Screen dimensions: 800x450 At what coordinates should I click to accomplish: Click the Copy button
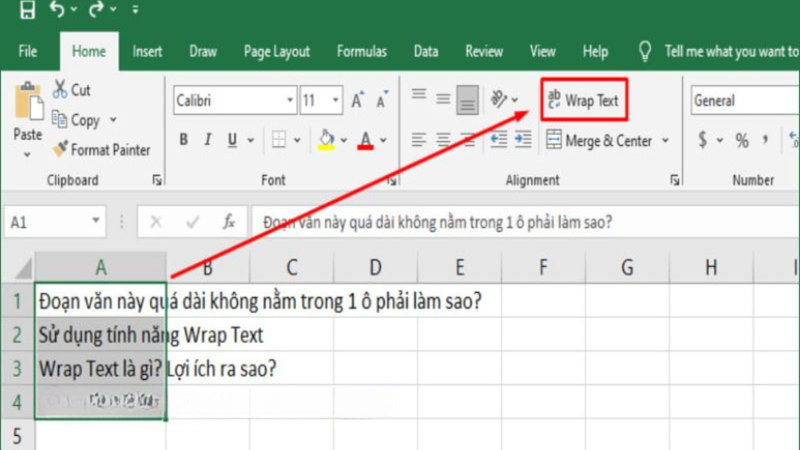click(76, 120)
